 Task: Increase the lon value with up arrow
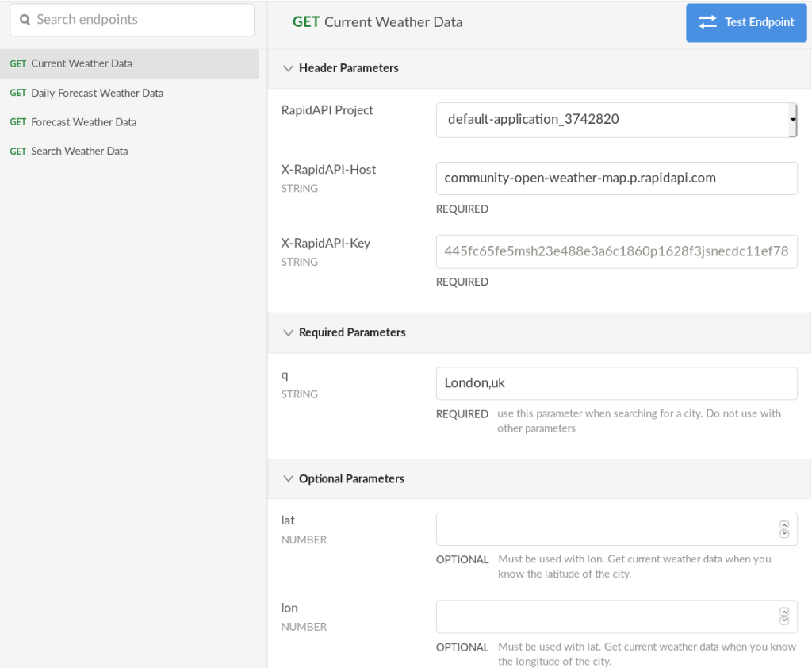click(x=784, y=612)
